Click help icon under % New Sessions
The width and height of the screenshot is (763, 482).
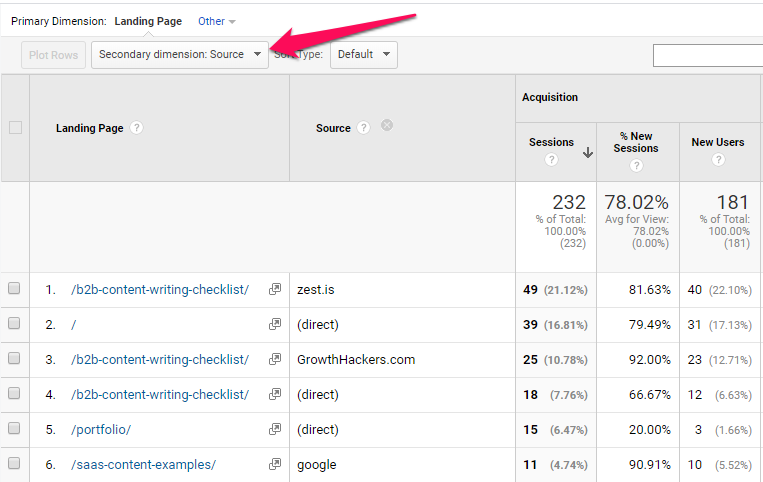point(636,165)
